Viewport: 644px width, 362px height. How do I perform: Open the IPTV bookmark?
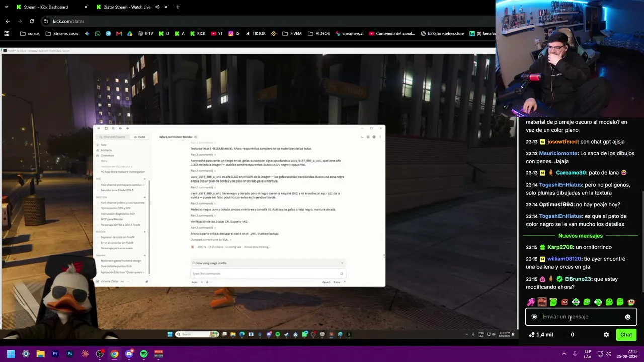tap(145, 34)
